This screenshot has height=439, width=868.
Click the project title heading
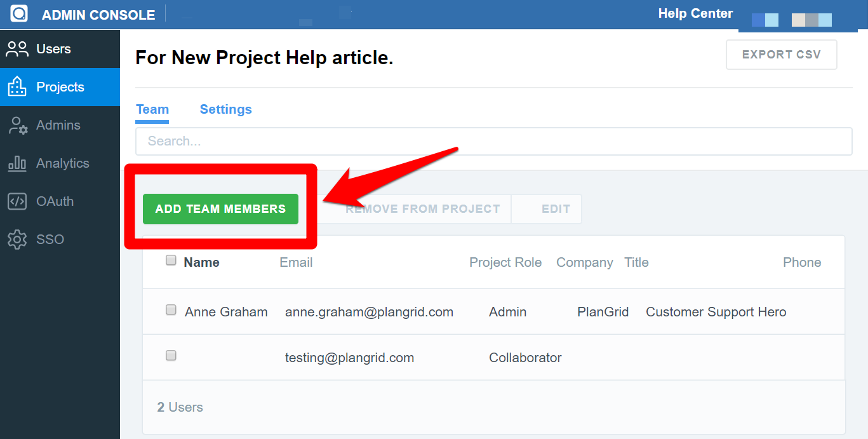264,58
